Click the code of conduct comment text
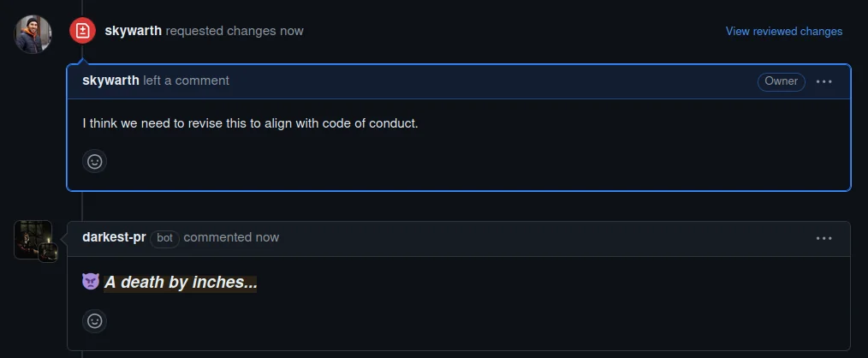 click(250, 122)
